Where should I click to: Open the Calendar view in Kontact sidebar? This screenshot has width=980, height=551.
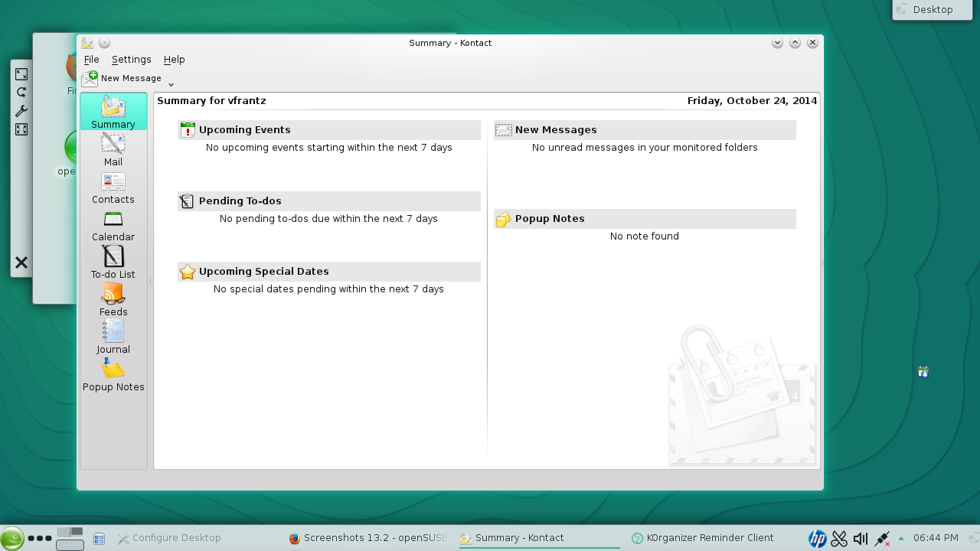pyautogui.click(x=113, y=224)
